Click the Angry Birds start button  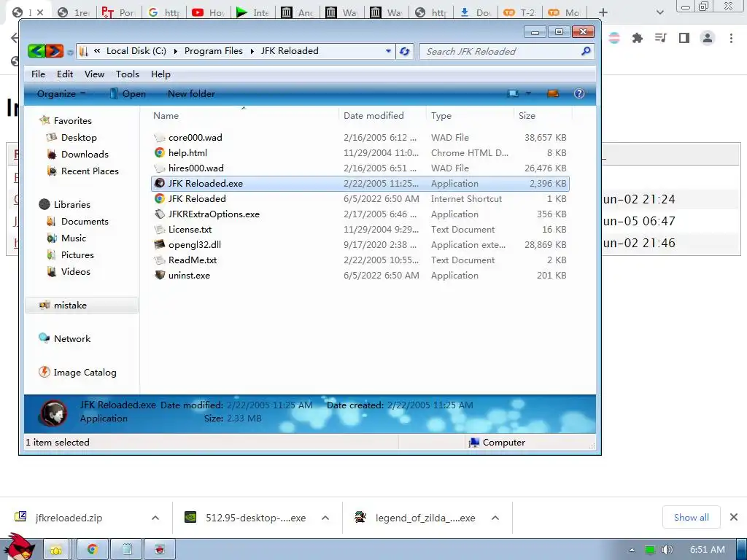pos(19,547)
